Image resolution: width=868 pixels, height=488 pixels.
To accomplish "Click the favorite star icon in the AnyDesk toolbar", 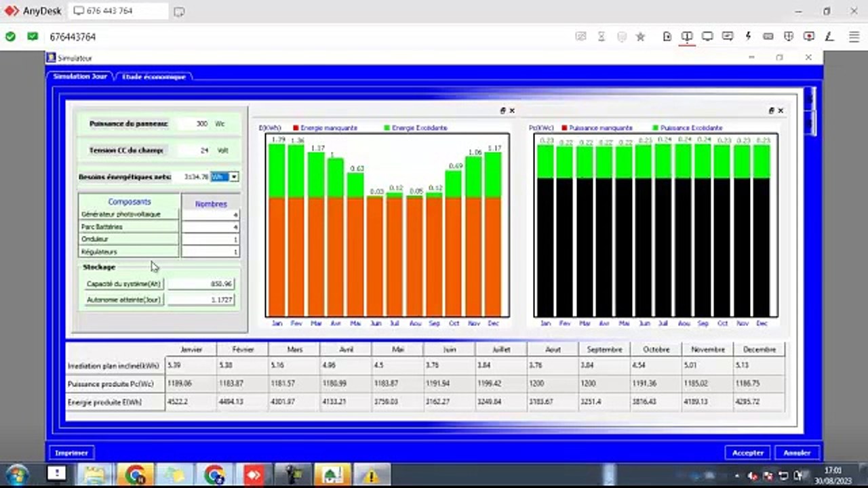I will (640, 37).
